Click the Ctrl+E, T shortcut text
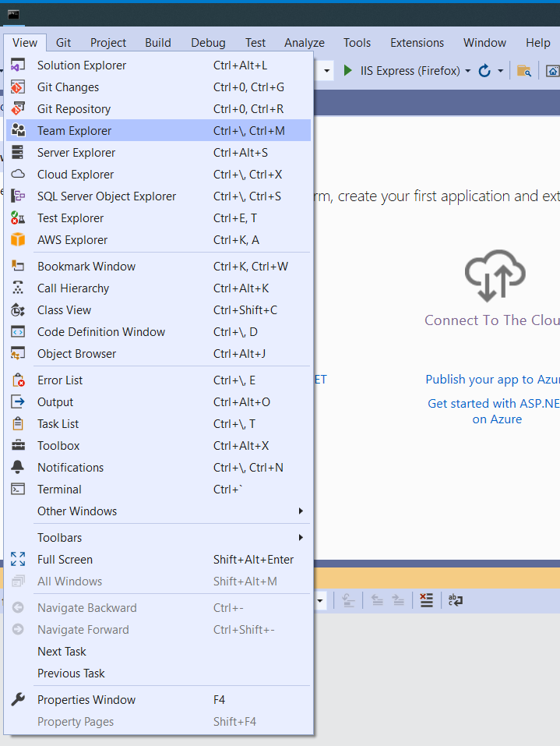The image size is (560, 746). pyautogui.click(x=235, y=218)
